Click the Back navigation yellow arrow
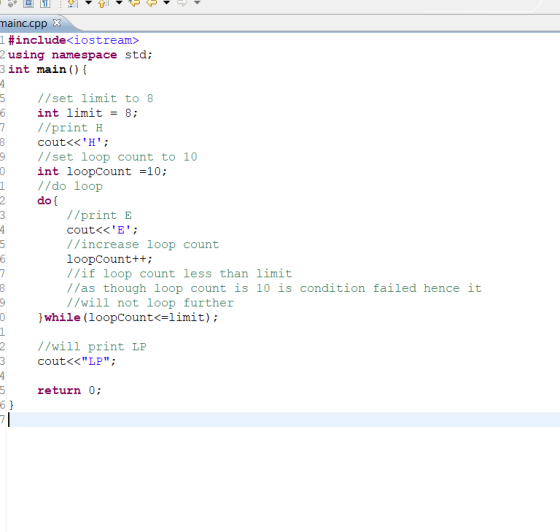The width and height of the screenshot is (560, 532). (x=152, y=3)
